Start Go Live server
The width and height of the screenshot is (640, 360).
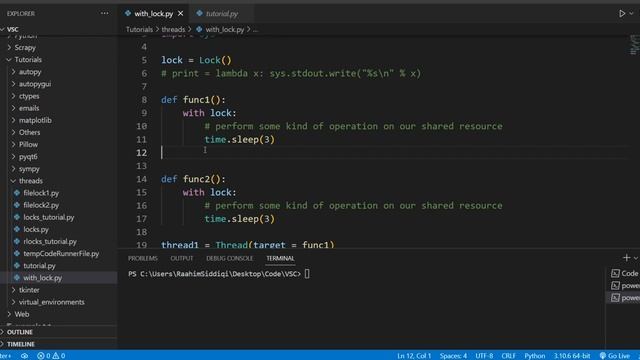click(615, 356)
